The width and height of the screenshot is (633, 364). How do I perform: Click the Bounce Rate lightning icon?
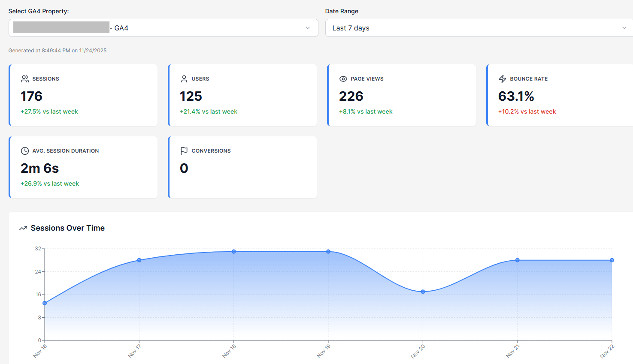tap(503, 79)
